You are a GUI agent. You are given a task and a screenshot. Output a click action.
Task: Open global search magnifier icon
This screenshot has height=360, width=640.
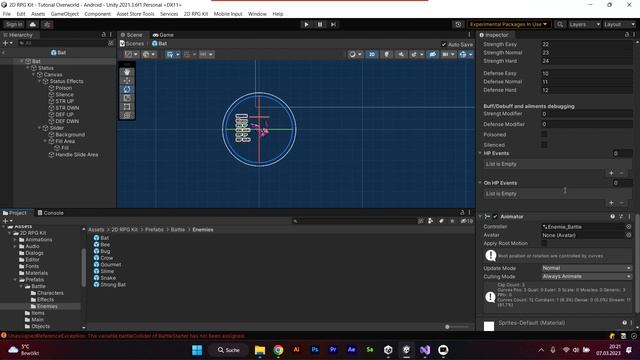(560, 24)
